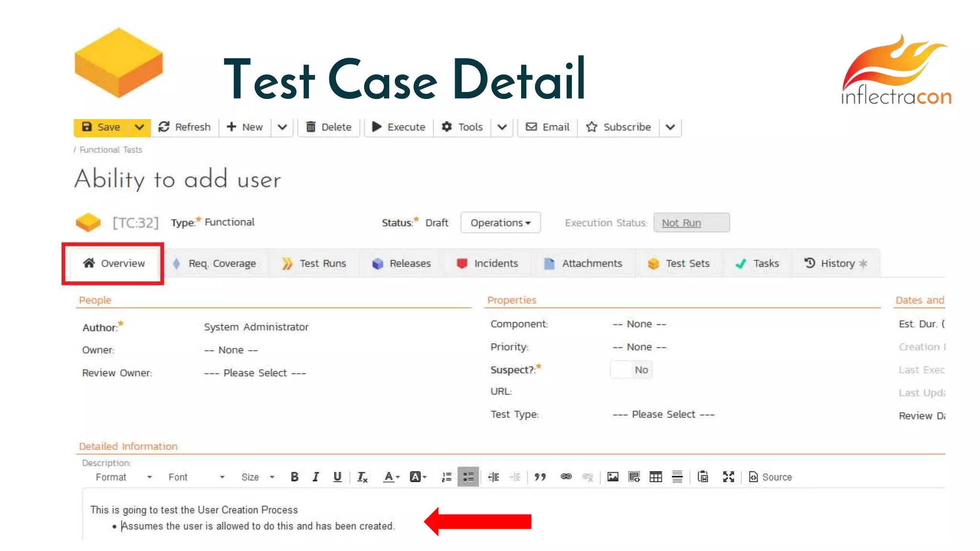The image size is (980, 551).
Task: Choose a Test Type option
Action: point(663,415)
